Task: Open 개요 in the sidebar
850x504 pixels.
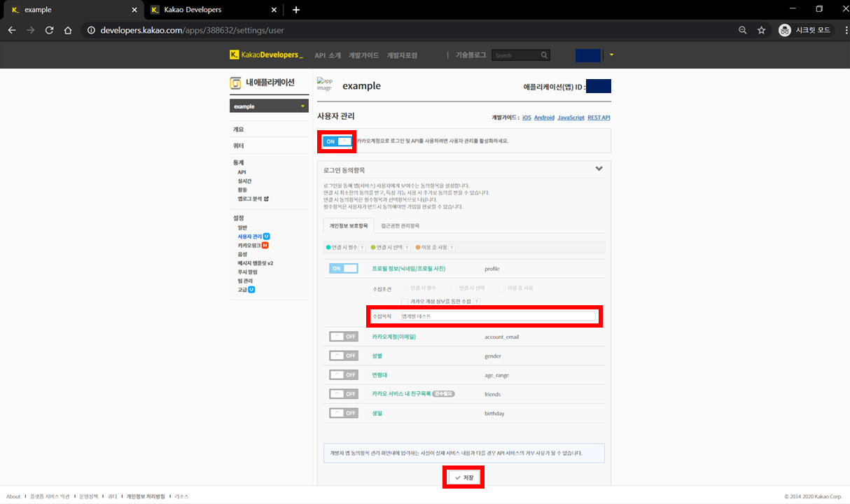Action: [239, 129]
